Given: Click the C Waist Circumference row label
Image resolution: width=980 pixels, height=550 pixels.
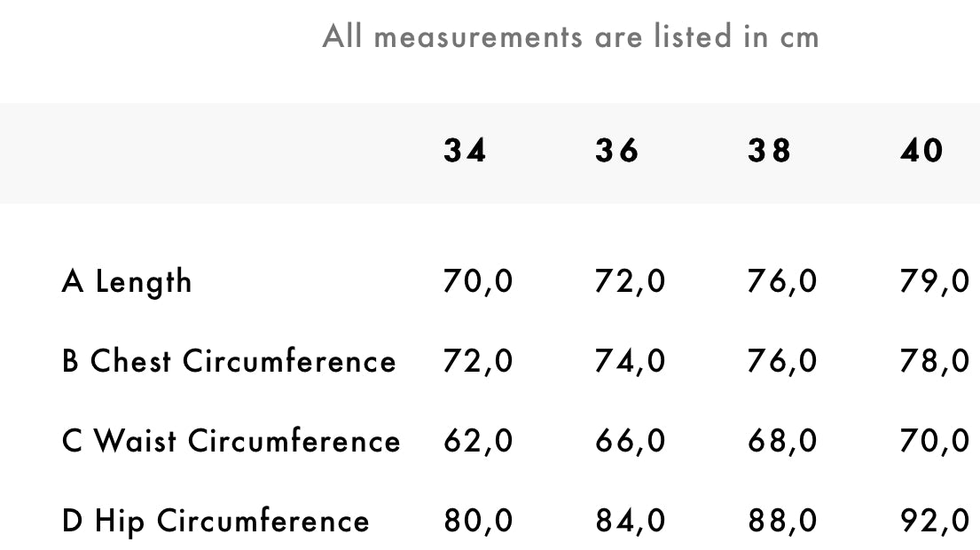Looking at the screenshot, I should click(231, 441).
